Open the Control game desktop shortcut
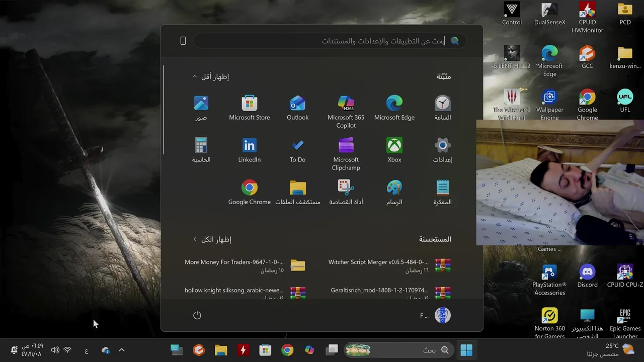This screenshot has height=362, width=644. tap(512, 14)
